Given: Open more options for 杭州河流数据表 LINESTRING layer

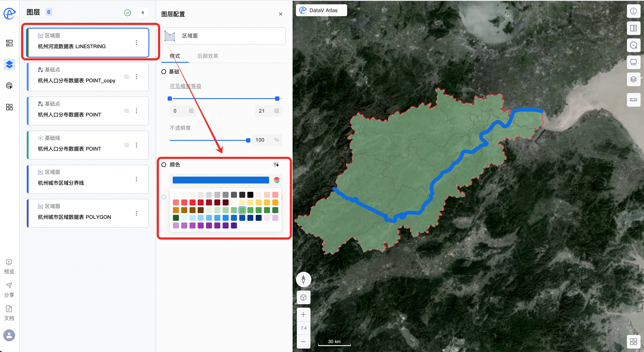Looking at the screenshot, I should 136,42.
